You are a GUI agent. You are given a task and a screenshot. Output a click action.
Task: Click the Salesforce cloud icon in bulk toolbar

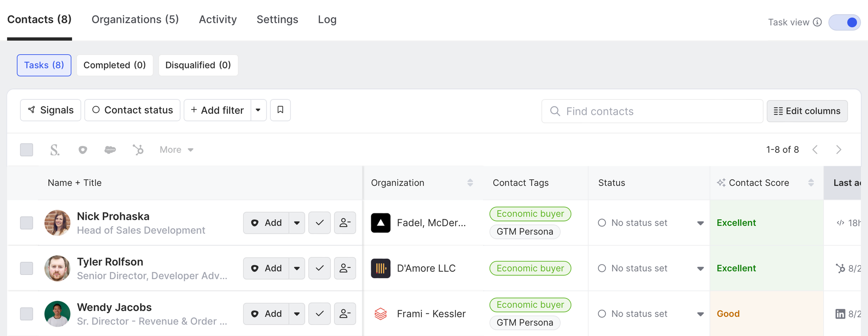coord(110,150)
